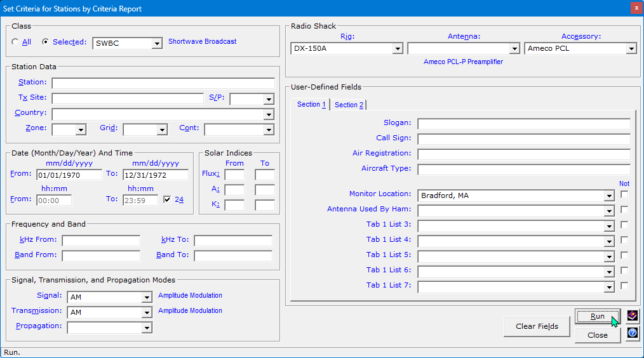Choose the Selected class radio button
This screenshot has height=358, width=644.
(x=45, y=43)
